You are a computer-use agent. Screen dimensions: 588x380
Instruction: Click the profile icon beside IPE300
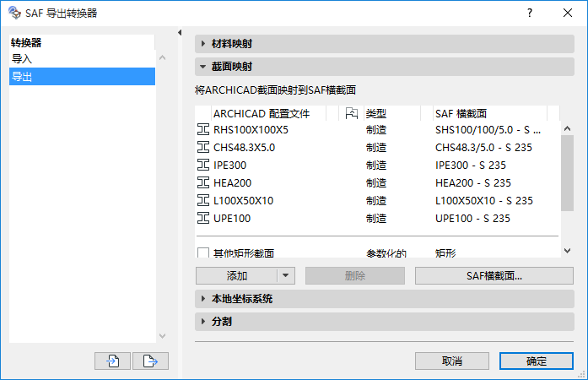pos(203,165)
